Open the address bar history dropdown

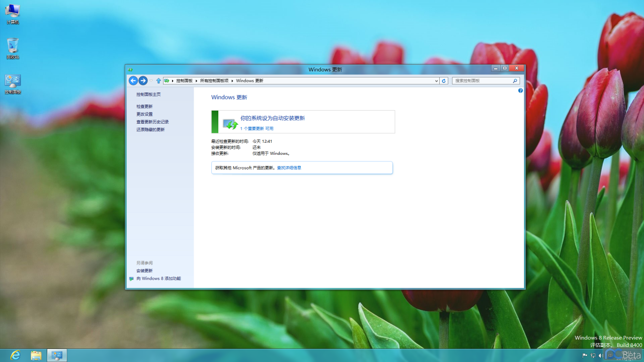(x=436, y=80)
